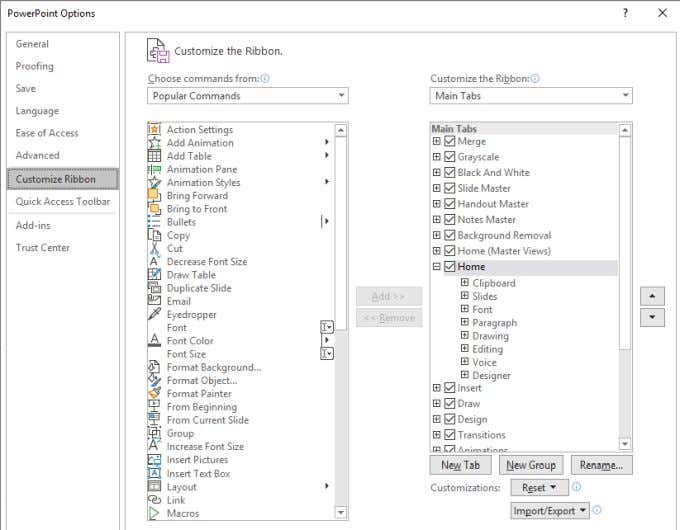Image resolution: width=680 pixels, height=530 pixels.
Task: Click info icon beside Choose commands from
Action: point(265,79)
